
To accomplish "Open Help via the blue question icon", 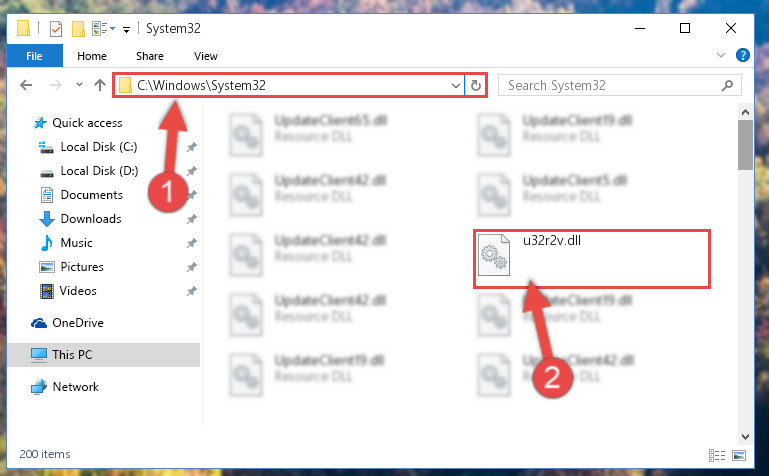I will pyautogui.click(x=743, y=55).
